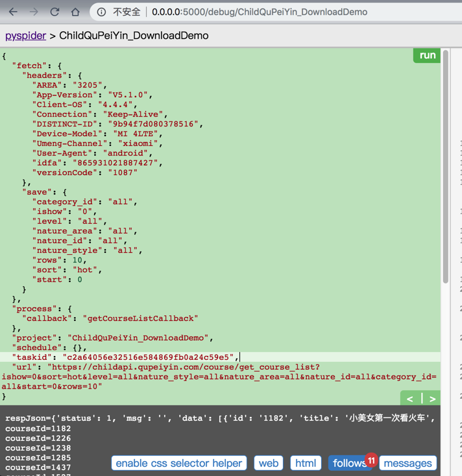Image resolution: width=462 pixels, height=476 pixels.
Task: Click the "headers" key line
Action: click(x=52, y=76)
